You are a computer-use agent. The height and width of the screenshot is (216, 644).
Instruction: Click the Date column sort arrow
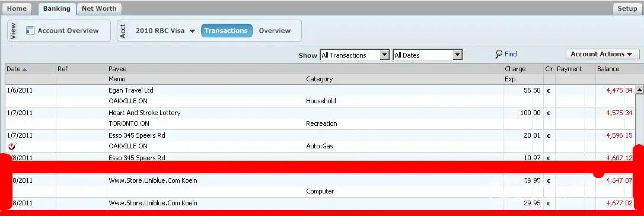[25, 69]
